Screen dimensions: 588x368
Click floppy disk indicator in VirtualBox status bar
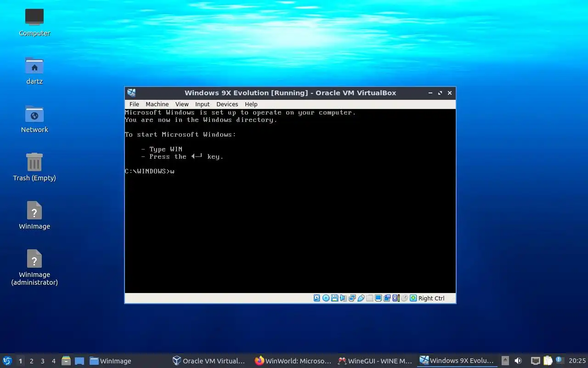pyautogui.click(x=334, y=298)
